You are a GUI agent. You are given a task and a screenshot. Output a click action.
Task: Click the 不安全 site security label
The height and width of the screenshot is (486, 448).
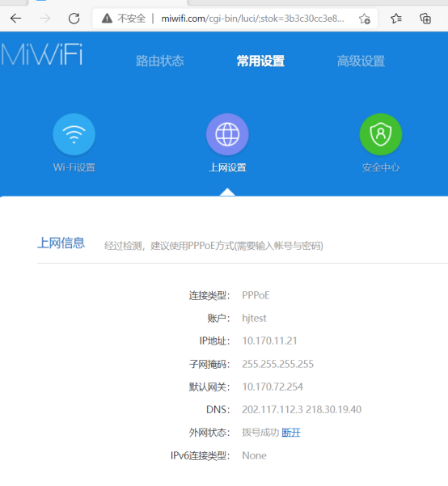point(132,19)
